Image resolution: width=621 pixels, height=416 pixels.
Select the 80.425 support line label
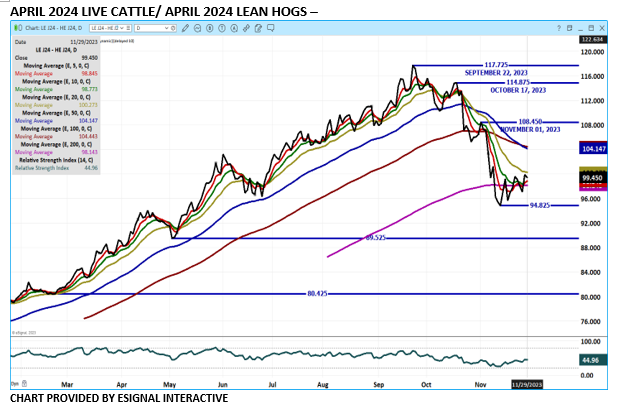[318, 293]
